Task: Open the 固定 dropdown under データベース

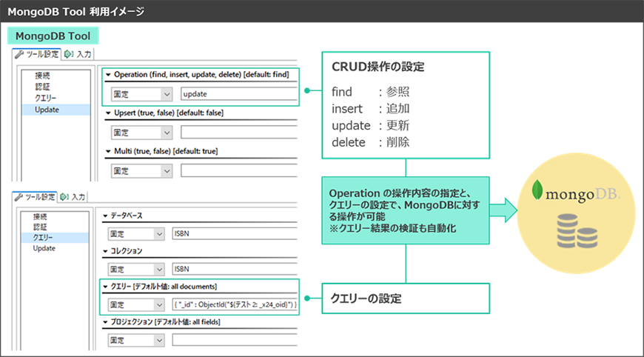Action: coord(136,234)
